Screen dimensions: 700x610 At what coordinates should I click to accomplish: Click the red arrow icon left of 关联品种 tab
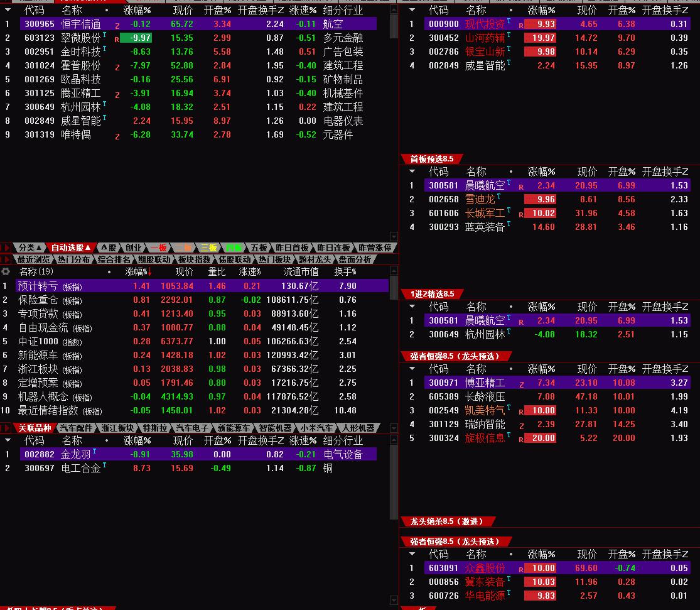click(x=6, y=428)
